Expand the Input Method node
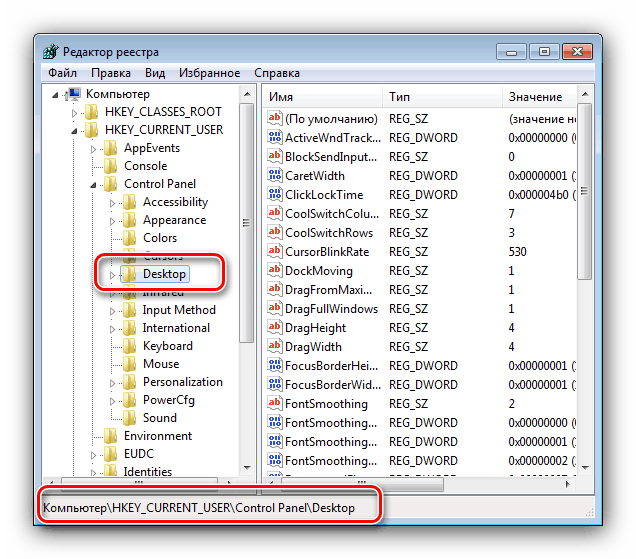Screen dimensions: 636x559 click(x=112, y=311)
